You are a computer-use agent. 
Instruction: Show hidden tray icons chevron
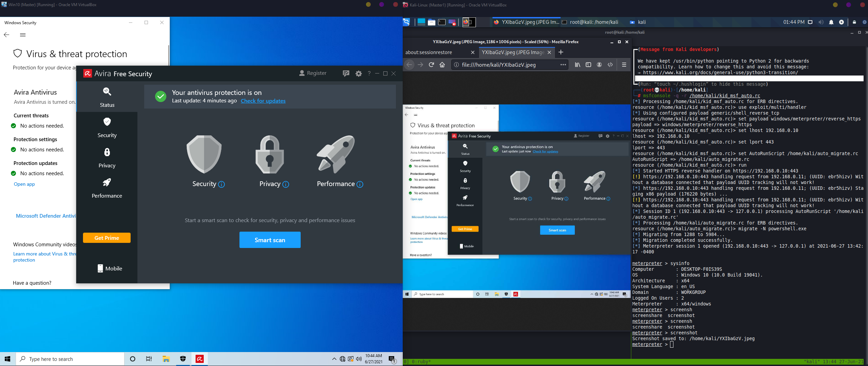(x=334, y=359)
